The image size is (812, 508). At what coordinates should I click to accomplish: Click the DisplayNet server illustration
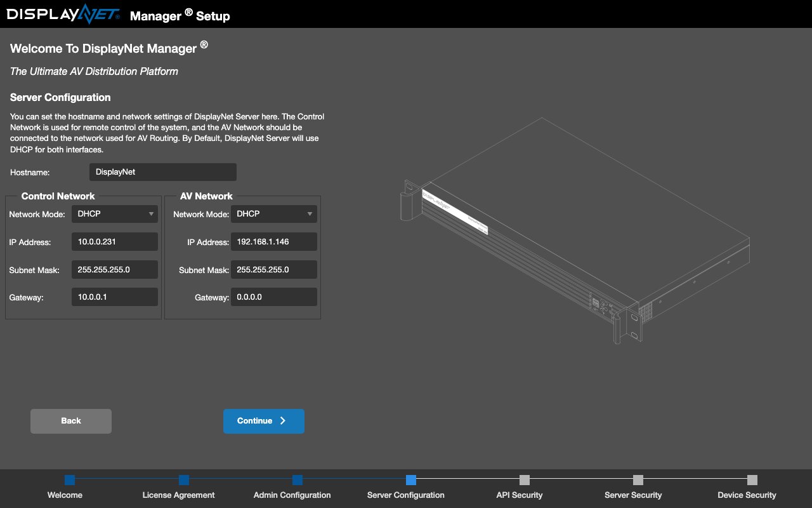(575, 231)
